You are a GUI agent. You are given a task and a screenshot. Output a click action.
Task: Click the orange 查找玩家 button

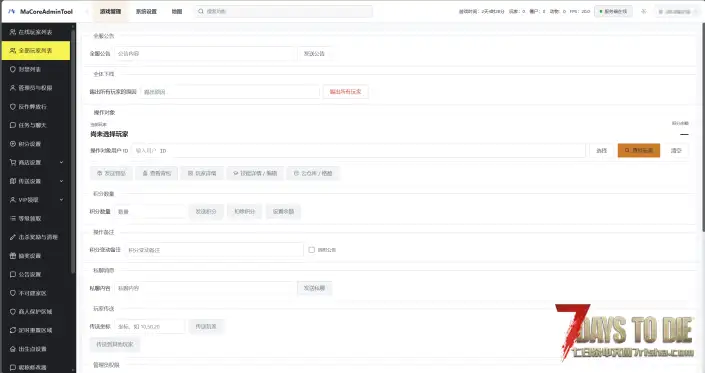pyautogui.click(x=639, y=151)
